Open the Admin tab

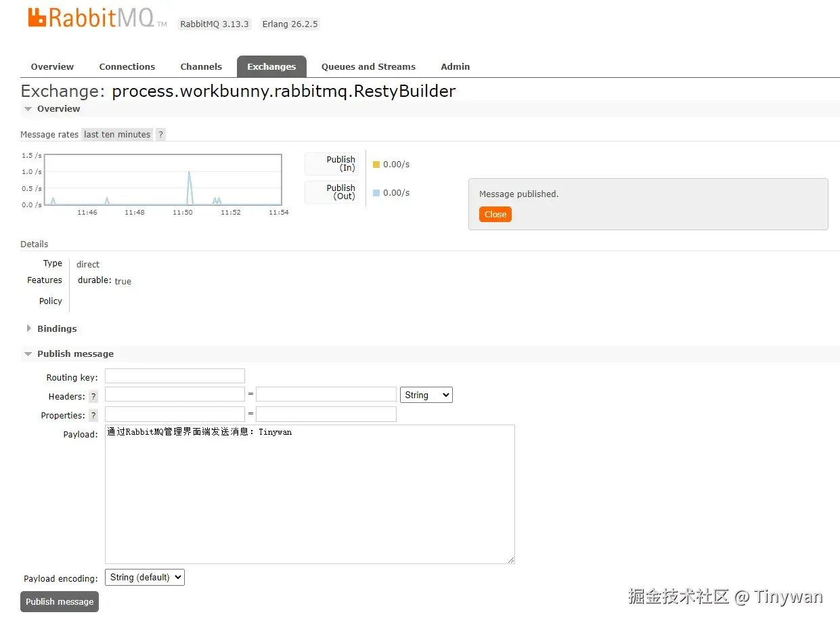point(455,66)
